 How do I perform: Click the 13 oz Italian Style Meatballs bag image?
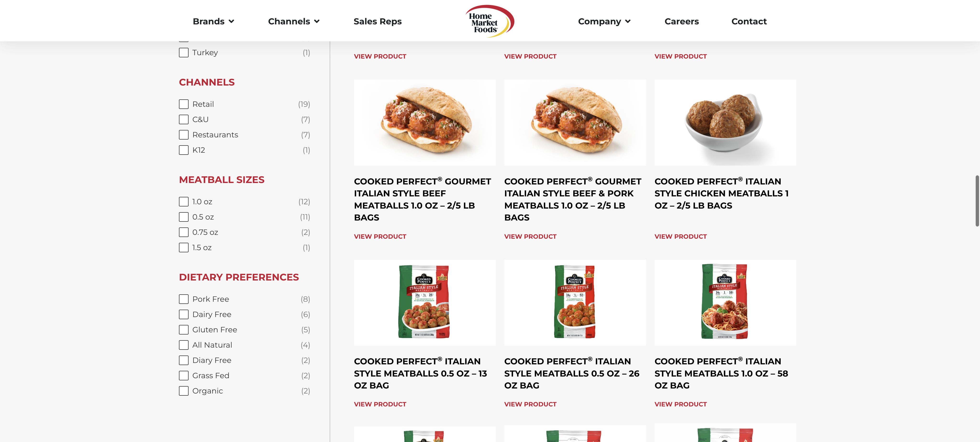point(425,302)
